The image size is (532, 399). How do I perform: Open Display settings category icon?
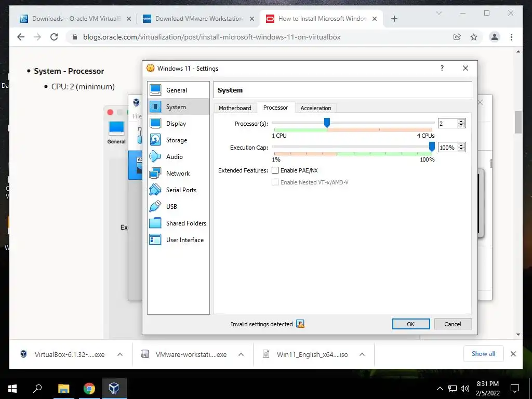point(155,123)
